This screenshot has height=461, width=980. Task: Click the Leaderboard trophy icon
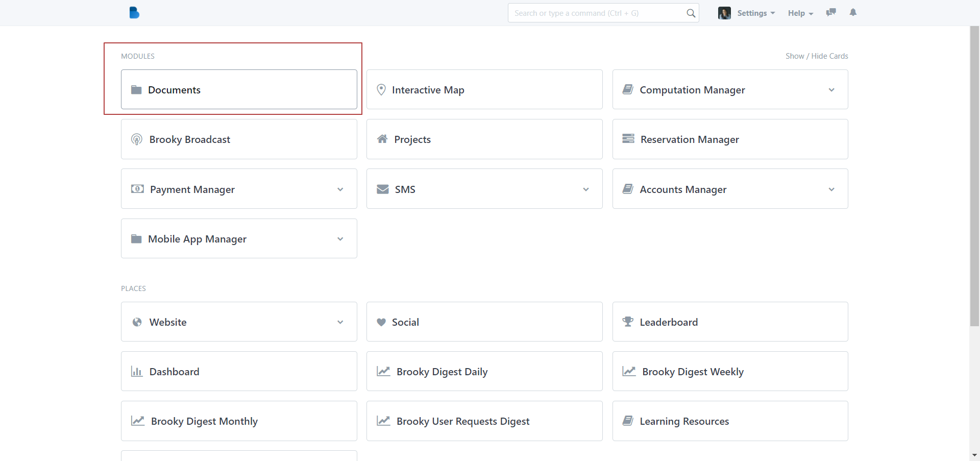[628, 322]
